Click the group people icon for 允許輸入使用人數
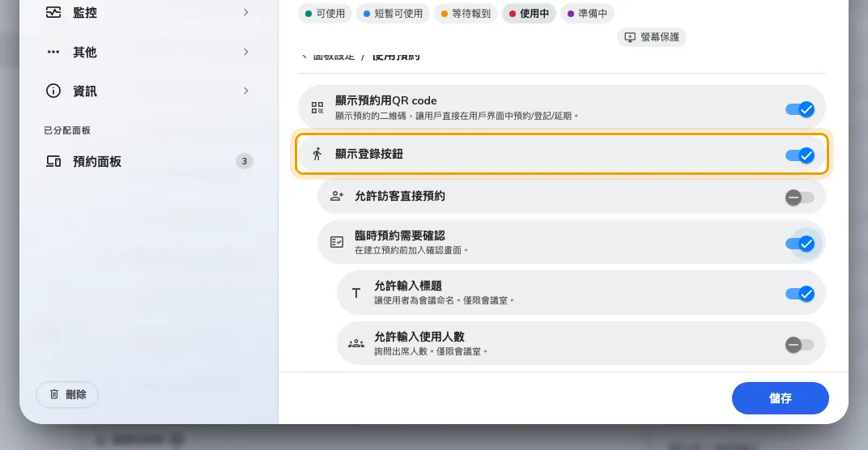 click(x=356, y=344)
